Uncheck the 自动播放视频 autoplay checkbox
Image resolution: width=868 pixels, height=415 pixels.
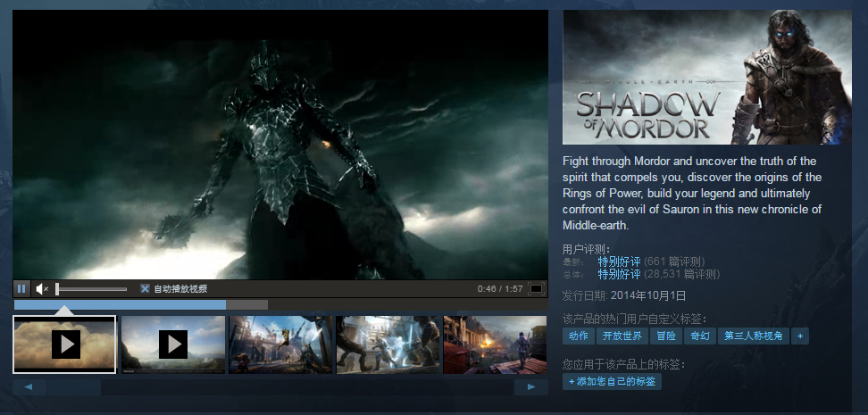[145, 289]
